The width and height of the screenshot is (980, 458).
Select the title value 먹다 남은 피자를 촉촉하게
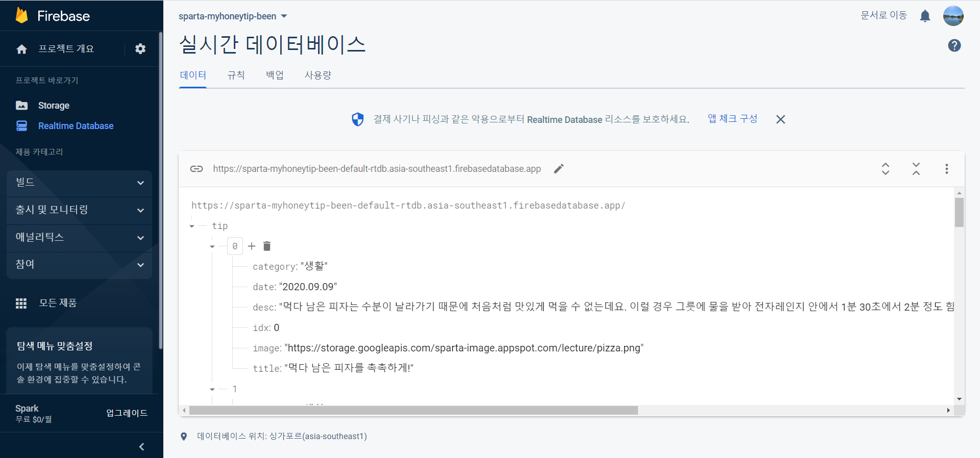coord(349,368)
